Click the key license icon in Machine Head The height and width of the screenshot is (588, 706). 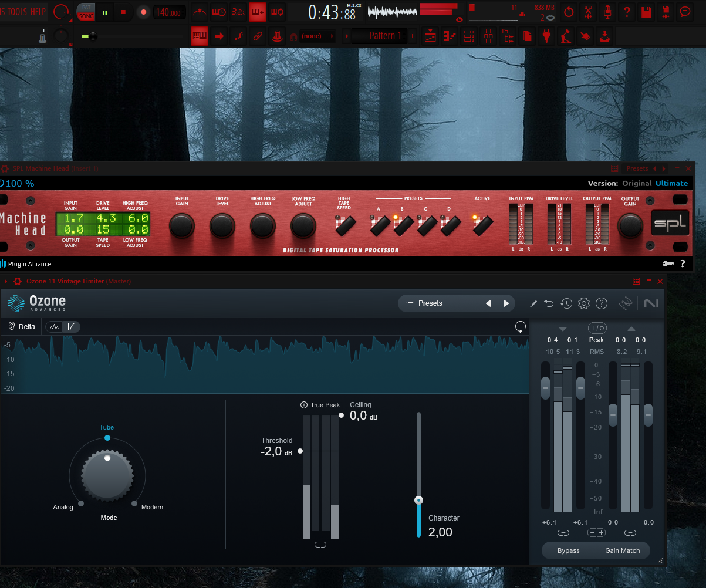click(x=668, y=264)
